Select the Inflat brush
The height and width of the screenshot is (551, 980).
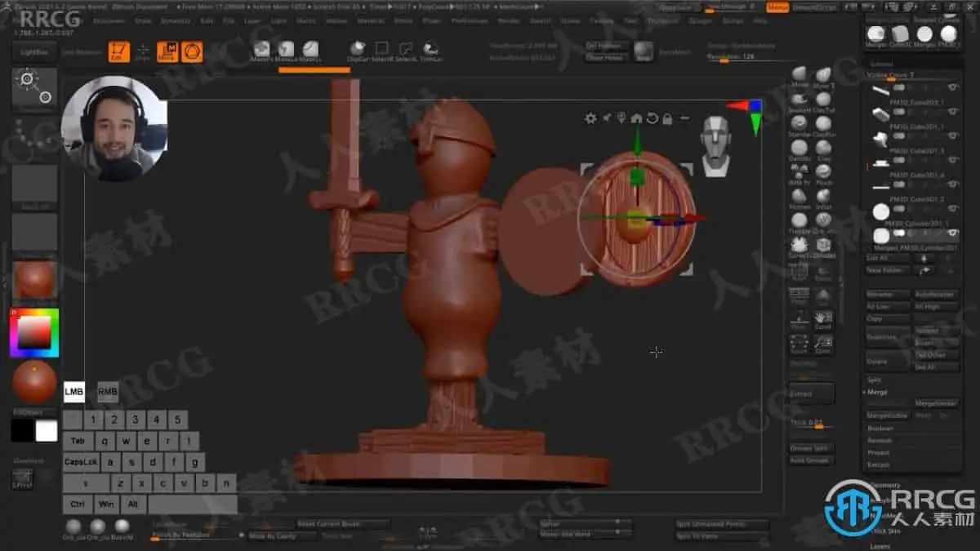823,197
